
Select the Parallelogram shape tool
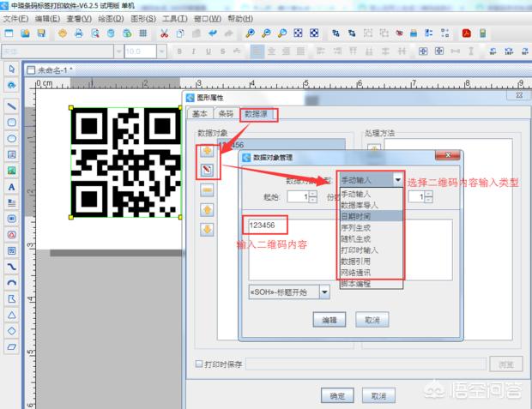coord(12,347)
